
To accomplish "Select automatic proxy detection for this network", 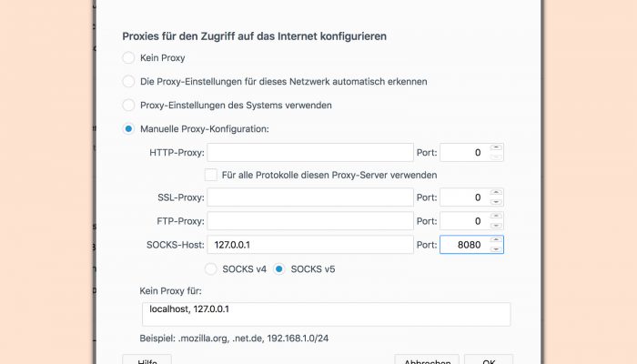I will pyautogui.click(x=128, y=81).
